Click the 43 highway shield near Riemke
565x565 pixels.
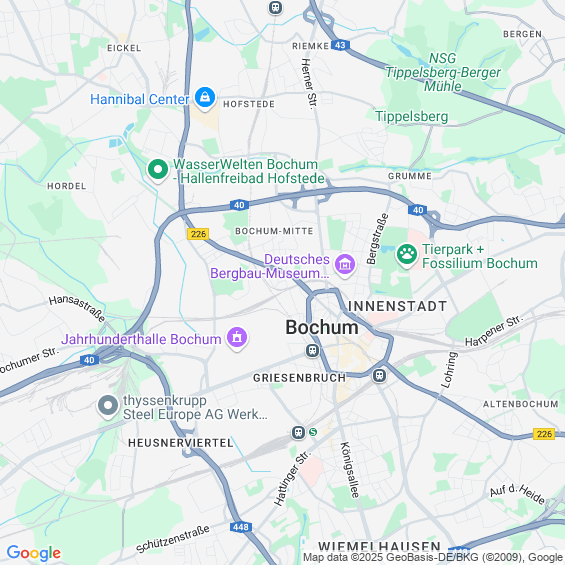340,45
